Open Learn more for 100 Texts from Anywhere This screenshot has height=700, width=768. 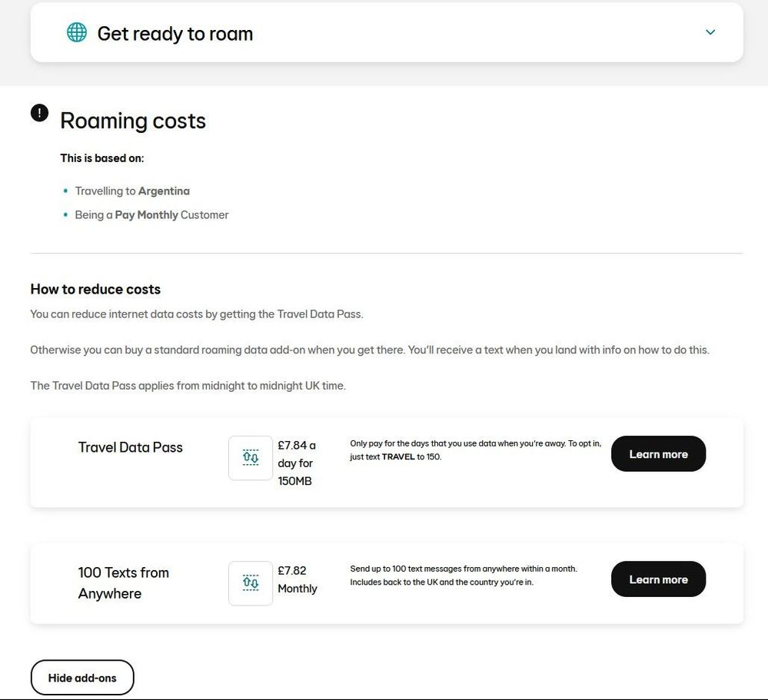658,579
